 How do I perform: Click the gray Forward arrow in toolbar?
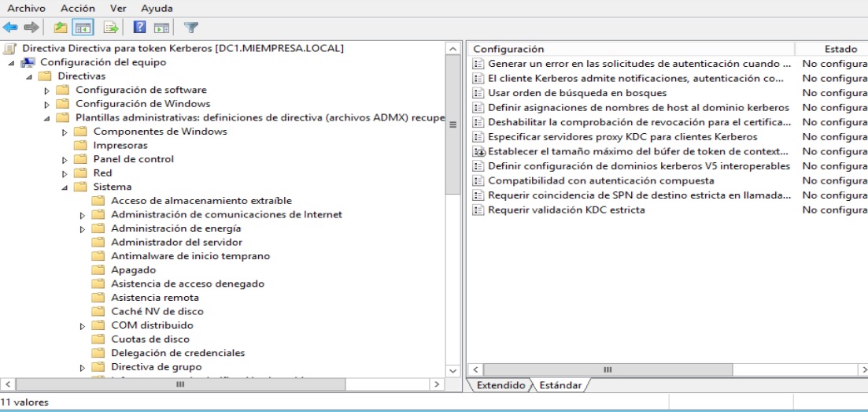coord(31,28)
